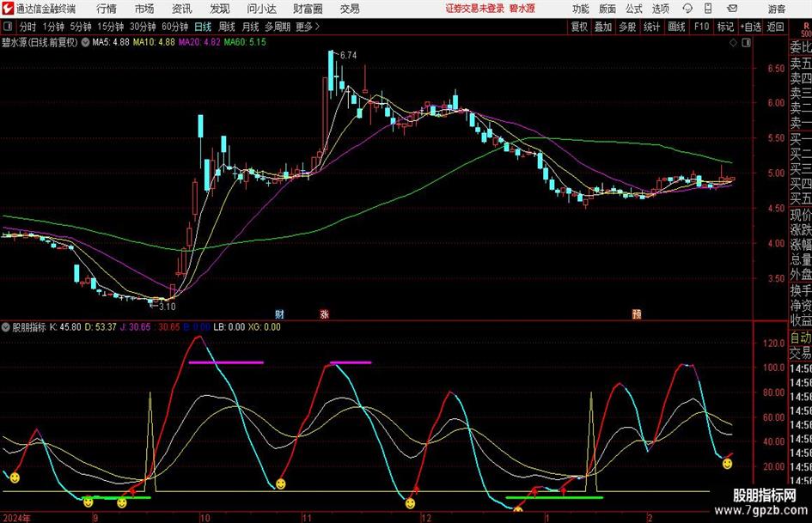Switch to 15分钟 period tab
This screenshot has width=812, height=523.
(110, 27)
